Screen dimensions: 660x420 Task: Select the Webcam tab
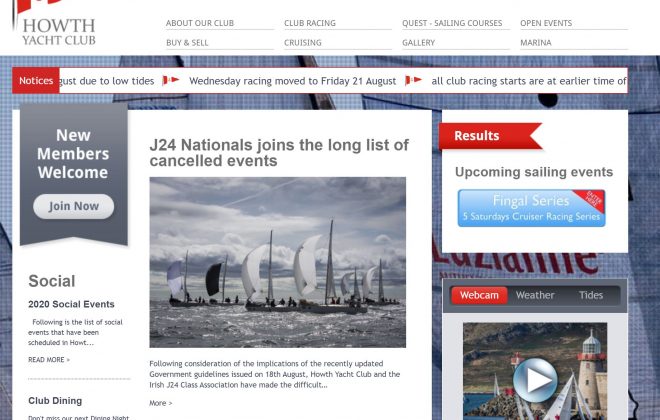click(x=479, y=295)
